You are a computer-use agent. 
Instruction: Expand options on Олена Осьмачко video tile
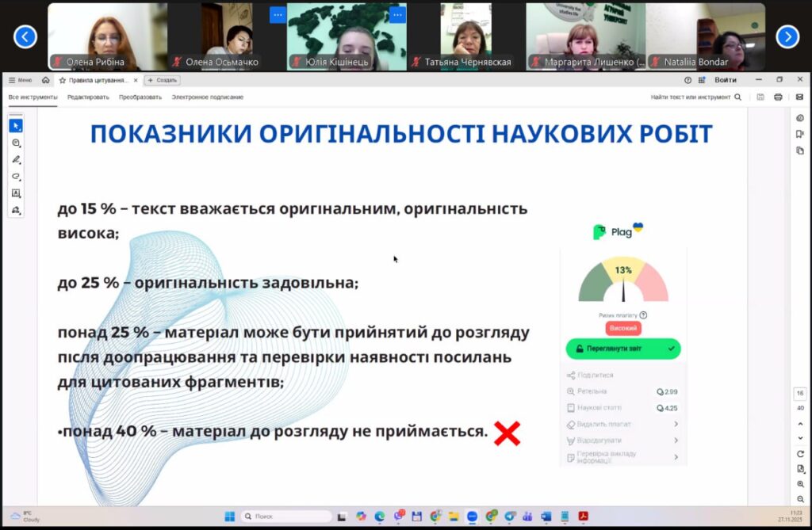coord(278,14)
